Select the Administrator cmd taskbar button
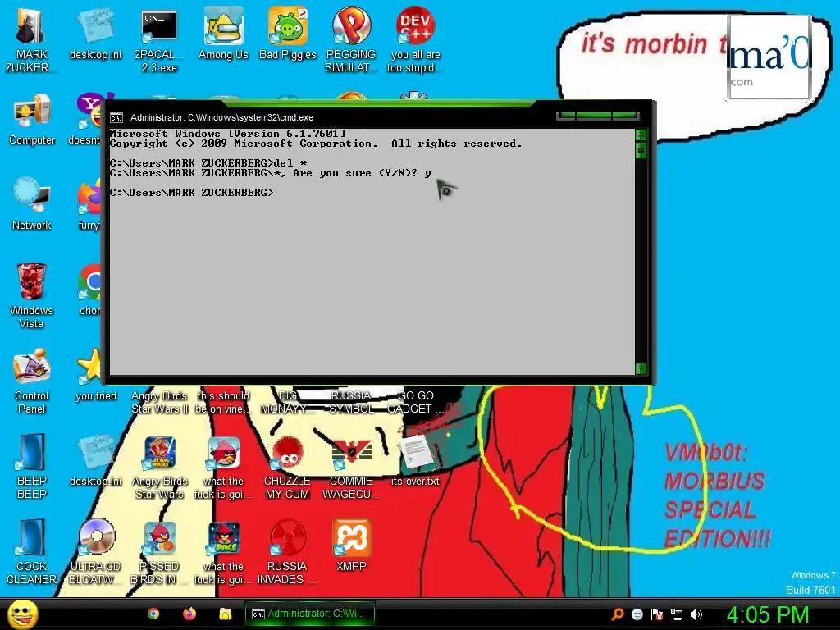Screen dimensions: 840x630 coord(309,614)
